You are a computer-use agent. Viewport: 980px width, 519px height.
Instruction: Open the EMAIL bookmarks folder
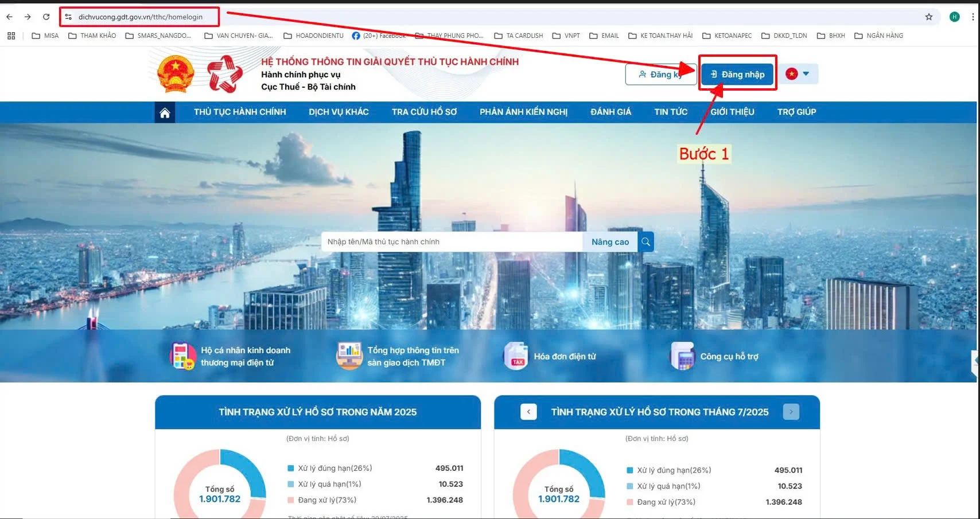coord(604,36)
